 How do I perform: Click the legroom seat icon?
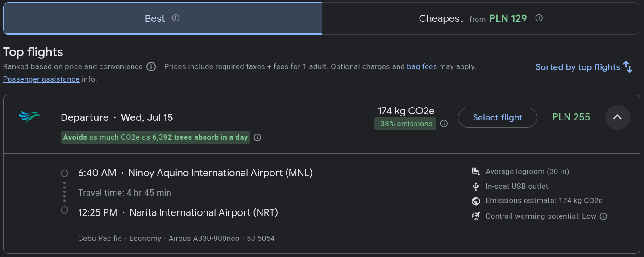pyautogui.click(x=476, y=172)
